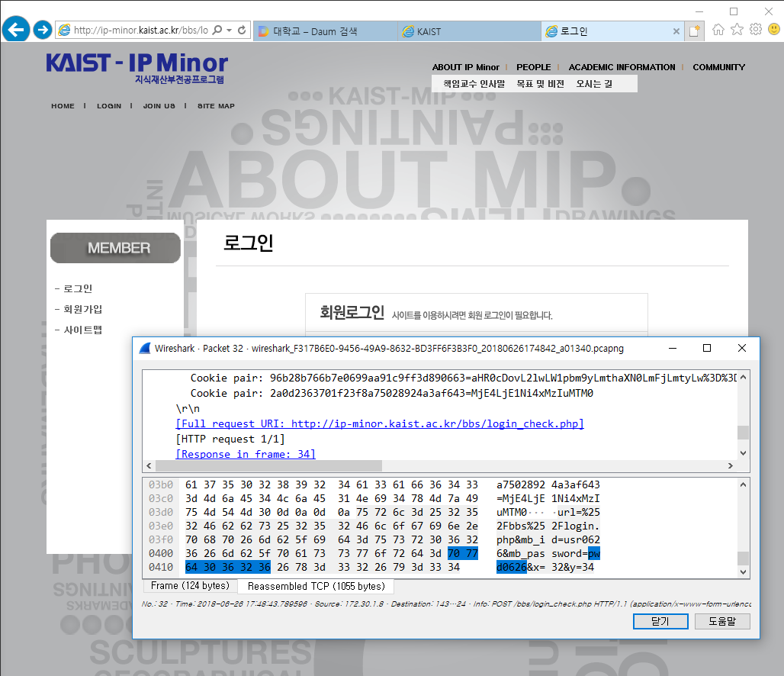The image size is (784, 676).
Task: Open 사이트맵 in the MEMBER sidebar
Action: click(x=83, y=330)
